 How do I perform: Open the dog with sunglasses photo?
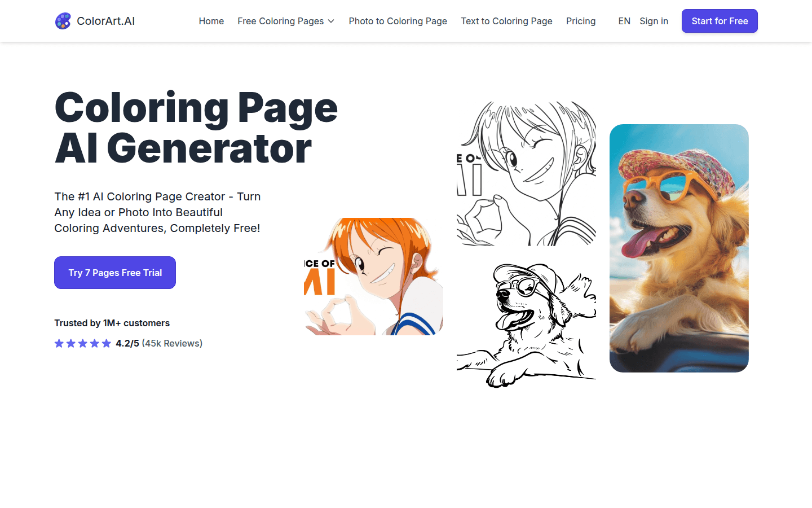pos(679,248)
